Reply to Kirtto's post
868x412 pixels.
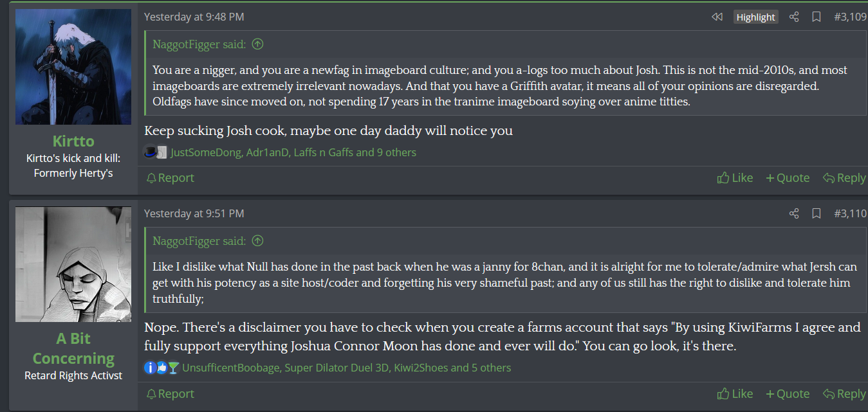tap(844, 178)
